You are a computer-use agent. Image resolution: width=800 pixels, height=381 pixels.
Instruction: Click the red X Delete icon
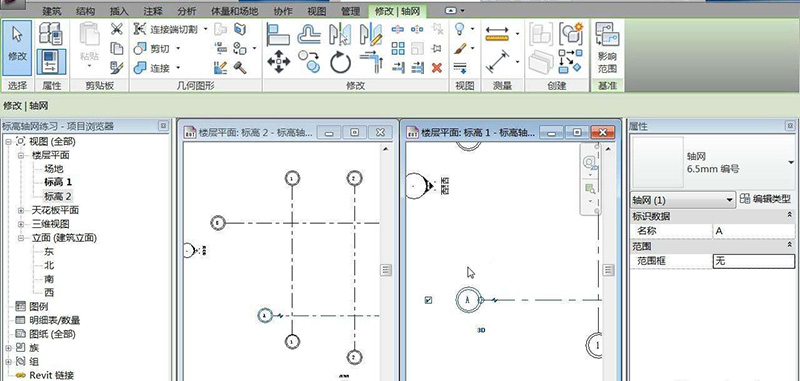click(437, 67)
